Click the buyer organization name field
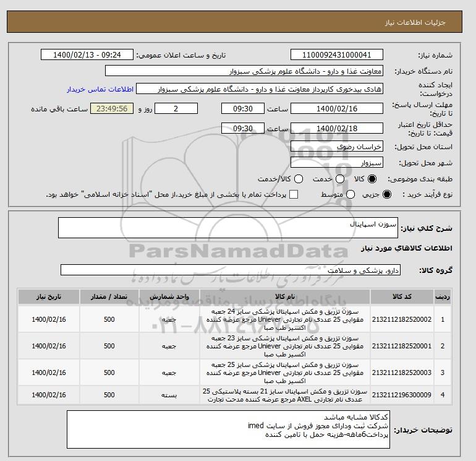The height and width of the screenshot is (461, 476). tap(244, 71)
